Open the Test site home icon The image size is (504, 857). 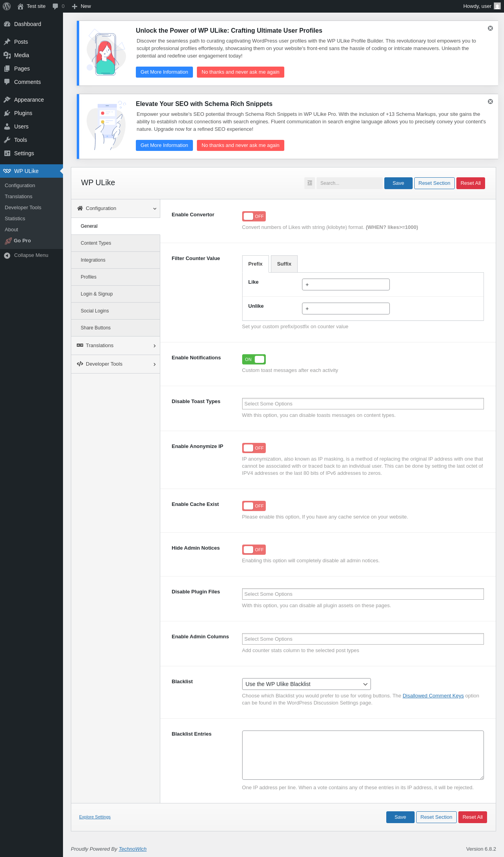tap(20, 6)
